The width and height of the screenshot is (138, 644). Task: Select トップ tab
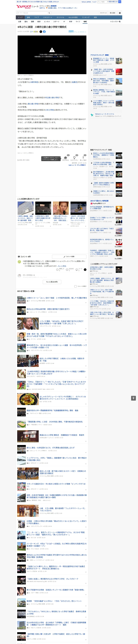20,17
